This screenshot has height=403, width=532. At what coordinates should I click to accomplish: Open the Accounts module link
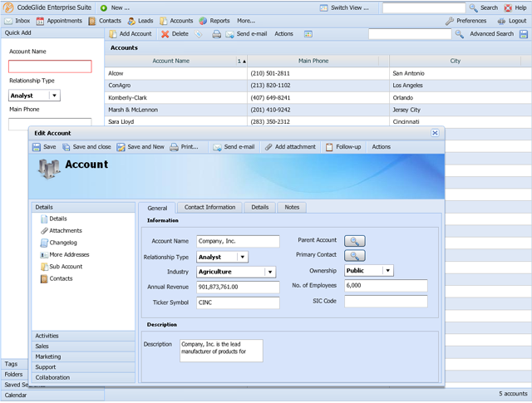coord(176,21)
